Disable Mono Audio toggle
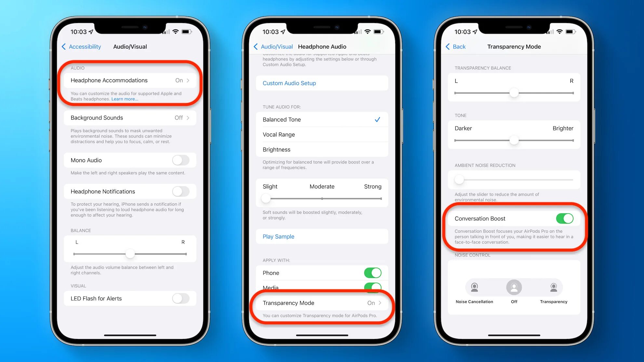644x362 pixels. click(181, 159)
